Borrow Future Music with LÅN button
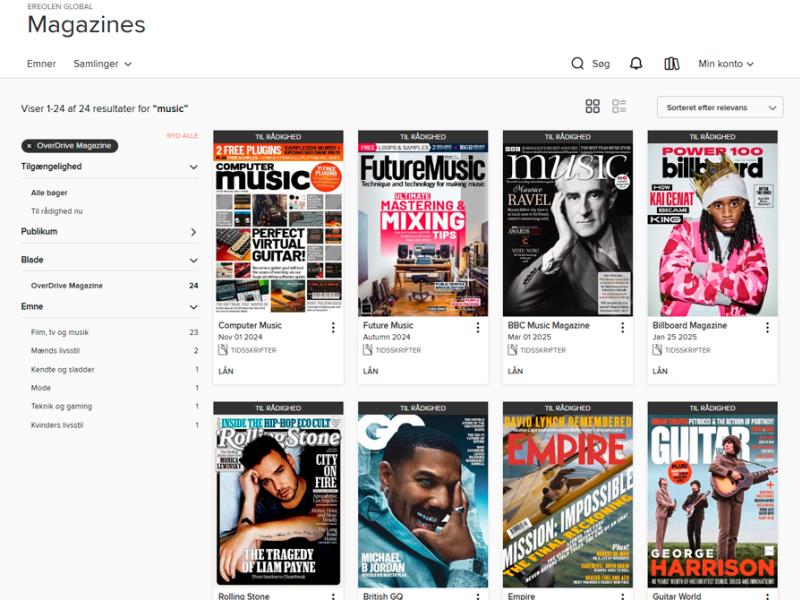Viewport: 800px width, 600px height. pos(371,371)
